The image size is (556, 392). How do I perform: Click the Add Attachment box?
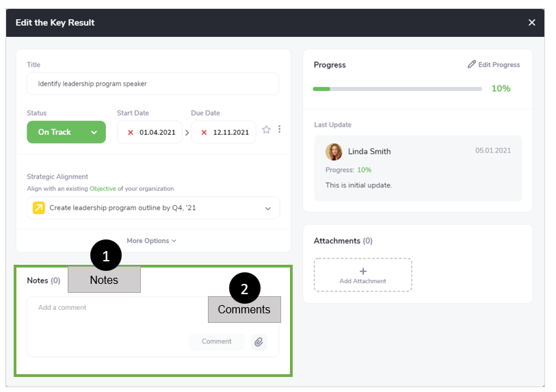[362, 275]
